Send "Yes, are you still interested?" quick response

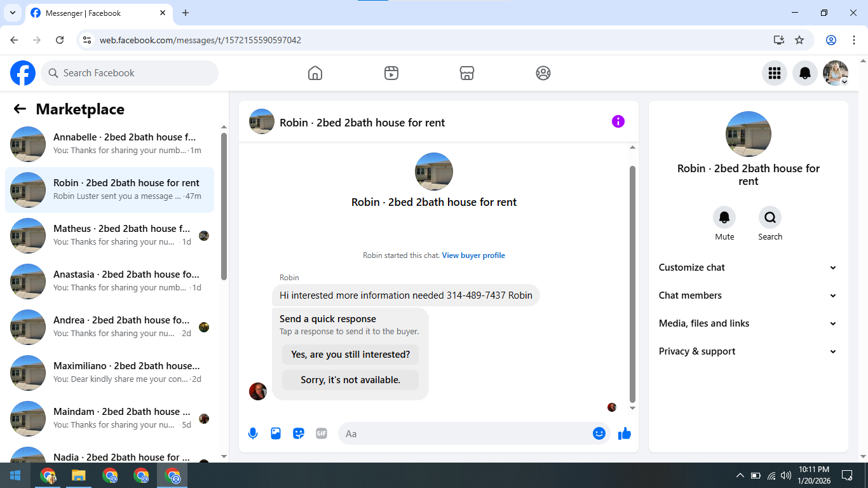351,355
